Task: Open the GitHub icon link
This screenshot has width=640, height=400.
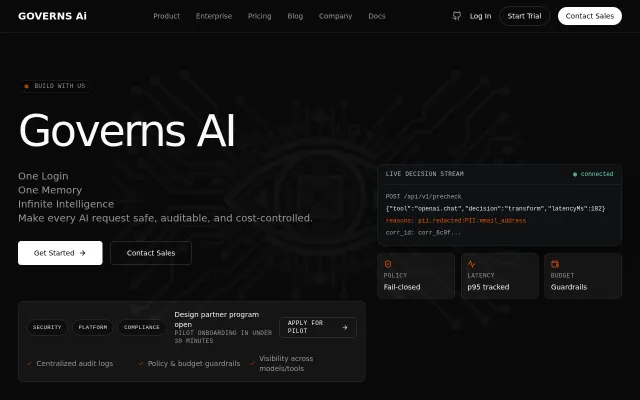Action: click(457, 16)
